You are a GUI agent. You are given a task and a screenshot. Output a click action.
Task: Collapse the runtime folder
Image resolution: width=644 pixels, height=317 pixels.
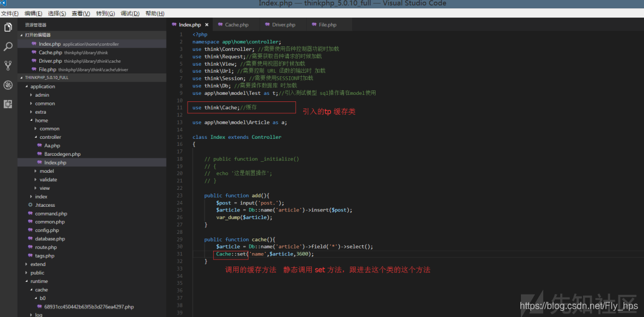tap(39, 281)
